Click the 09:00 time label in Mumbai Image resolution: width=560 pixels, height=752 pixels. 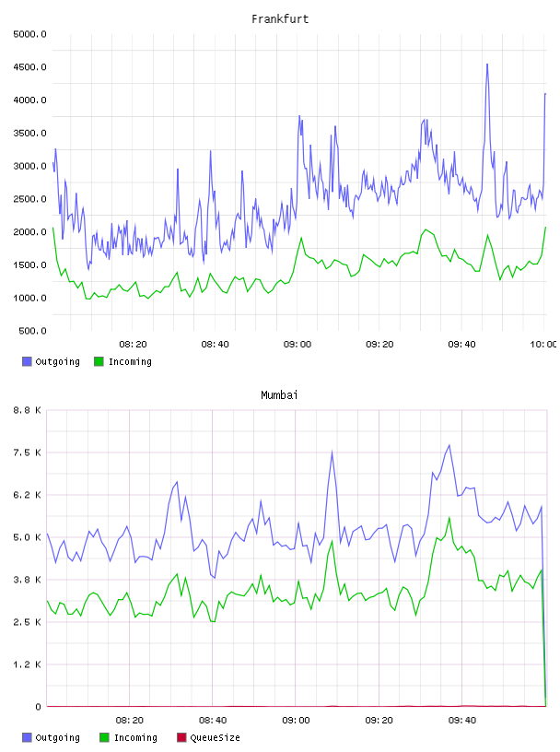pos(296,721)
